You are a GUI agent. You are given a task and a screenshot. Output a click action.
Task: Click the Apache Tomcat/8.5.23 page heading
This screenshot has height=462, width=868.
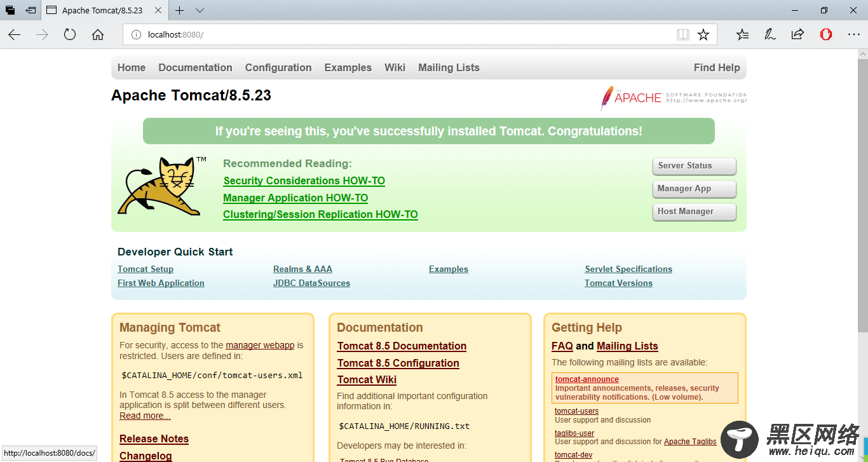(x=191, y=95)
